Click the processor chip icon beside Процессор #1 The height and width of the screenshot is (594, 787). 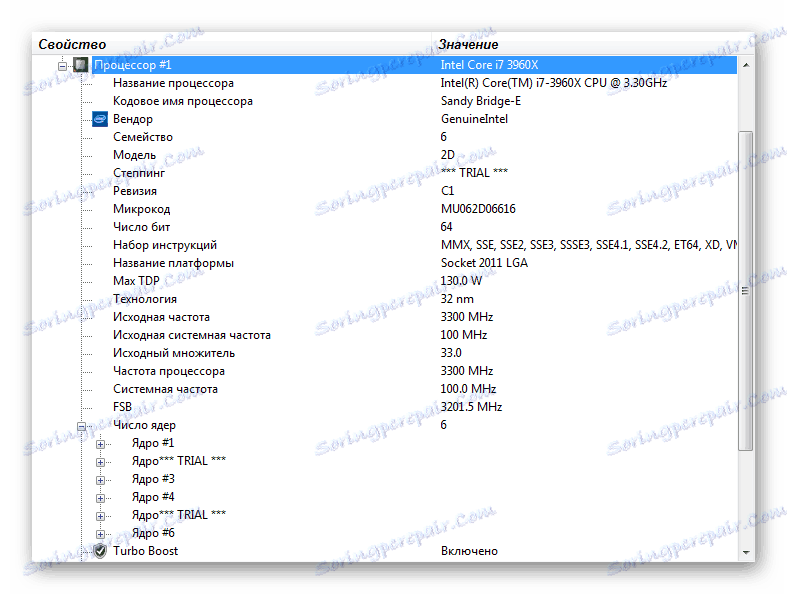80,65
